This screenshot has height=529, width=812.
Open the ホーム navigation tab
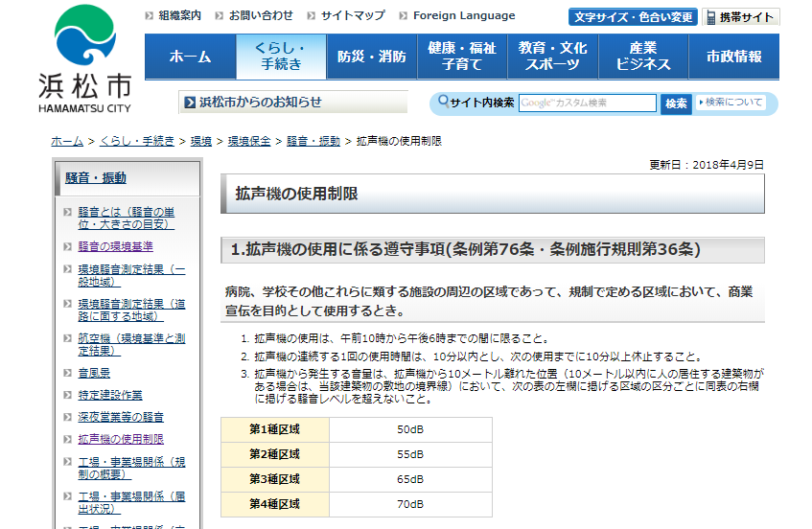point(190,57)
